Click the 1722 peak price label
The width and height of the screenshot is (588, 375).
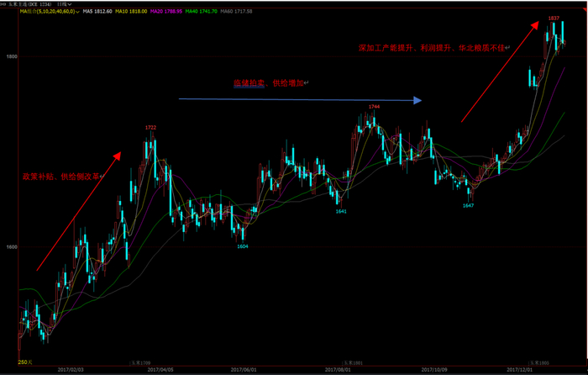tap(150, 128)
